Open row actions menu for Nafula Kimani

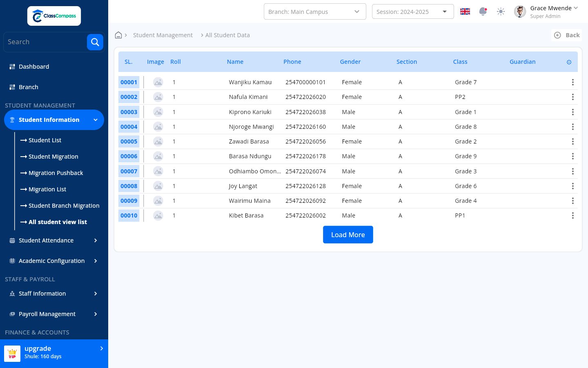click(x=573, y=97)
